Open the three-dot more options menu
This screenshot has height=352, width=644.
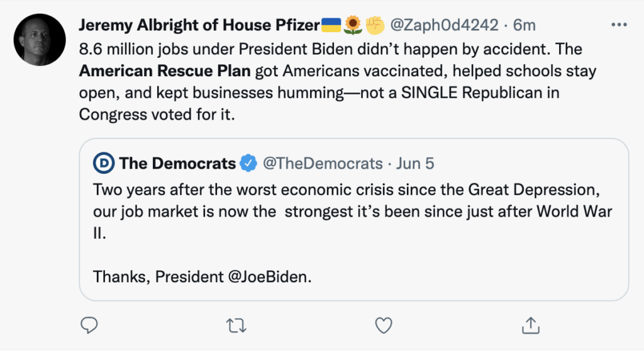pos(619,25)
